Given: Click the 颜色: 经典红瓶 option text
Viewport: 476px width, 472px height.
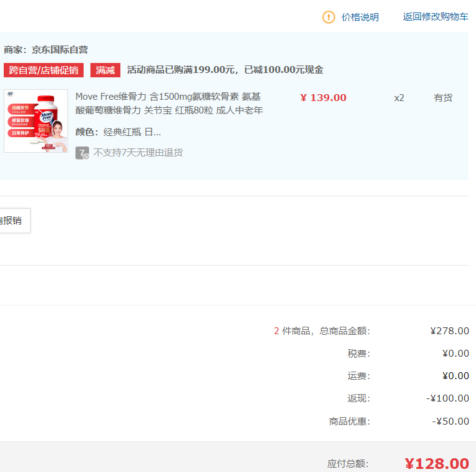Looking at the screenshot, I should click(x=118, y=132).
